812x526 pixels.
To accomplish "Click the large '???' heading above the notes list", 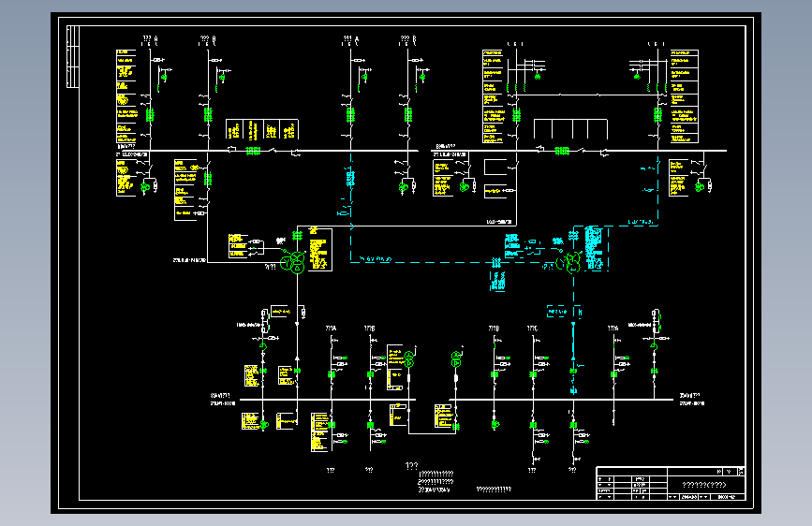I will (412, 466).
